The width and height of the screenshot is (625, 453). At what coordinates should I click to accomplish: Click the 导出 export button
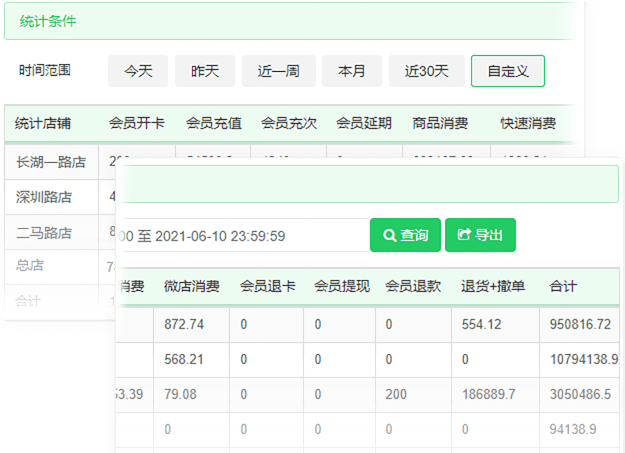tap(480, 235)
